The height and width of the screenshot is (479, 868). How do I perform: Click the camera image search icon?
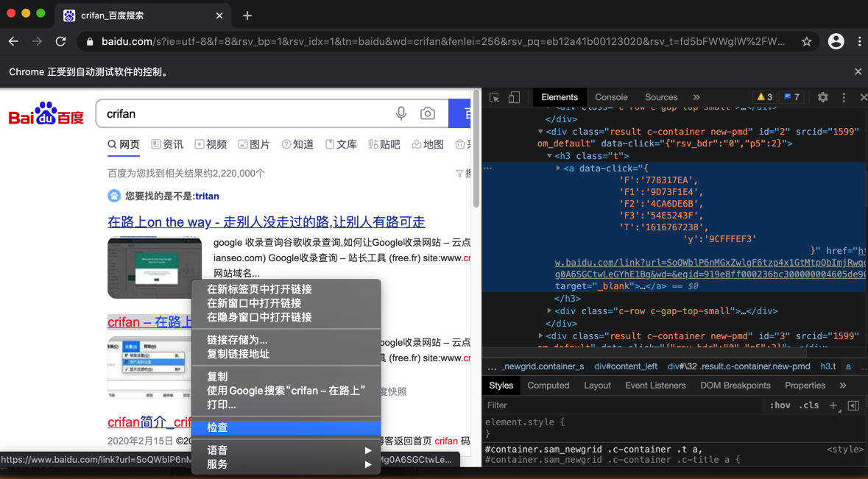427,113
